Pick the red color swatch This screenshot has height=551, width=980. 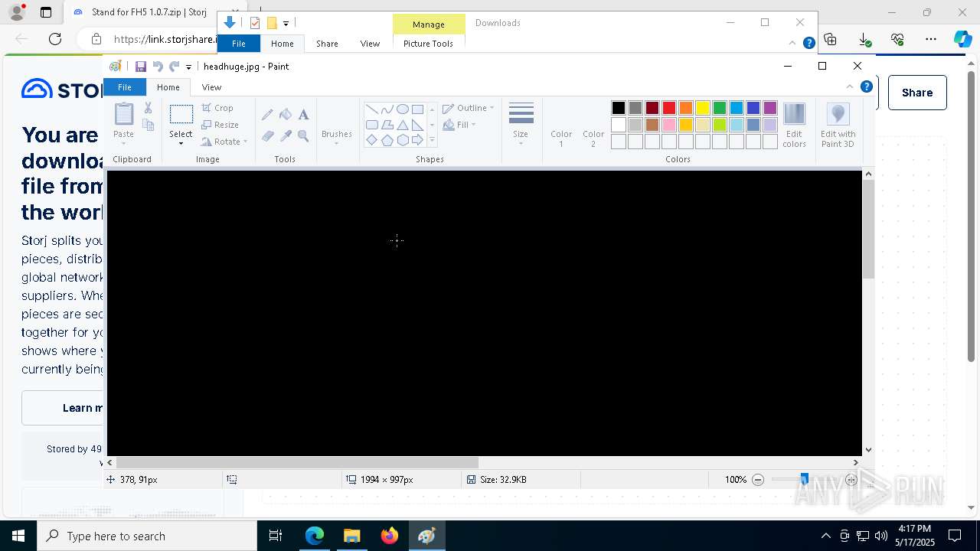[669, 108]
